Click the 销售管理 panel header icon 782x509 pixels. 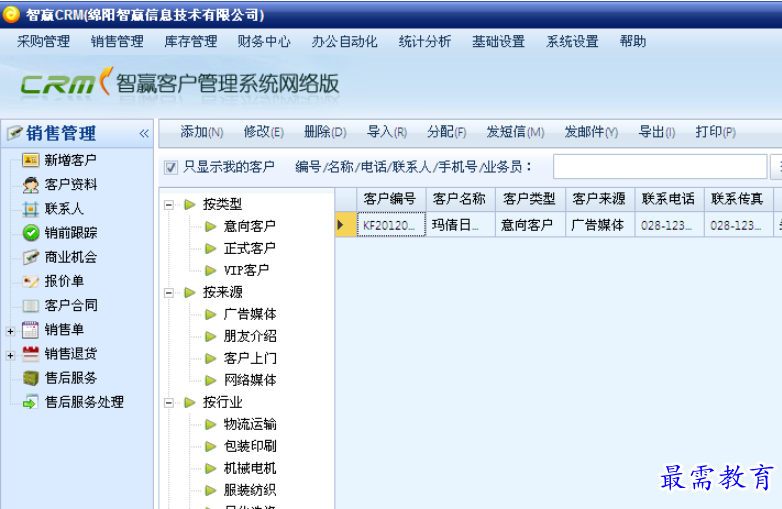[14, 133]
